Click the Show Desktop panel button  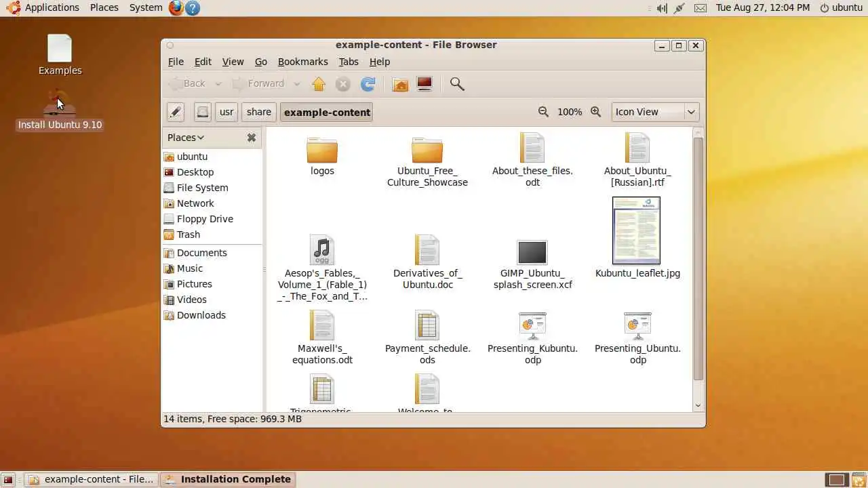8,479
